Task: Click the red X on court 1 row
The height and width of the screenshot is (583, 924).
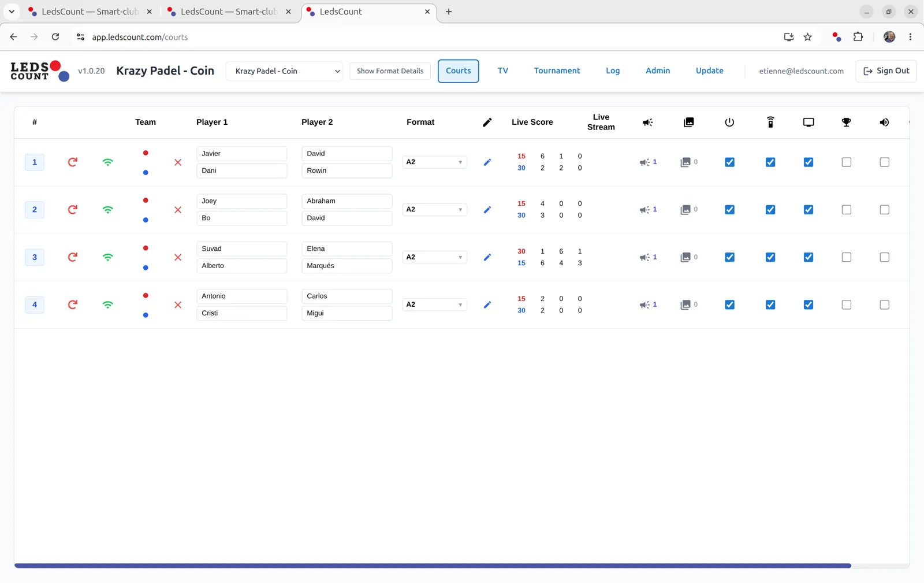Action: pyautogui.click(x=178, y=162)
